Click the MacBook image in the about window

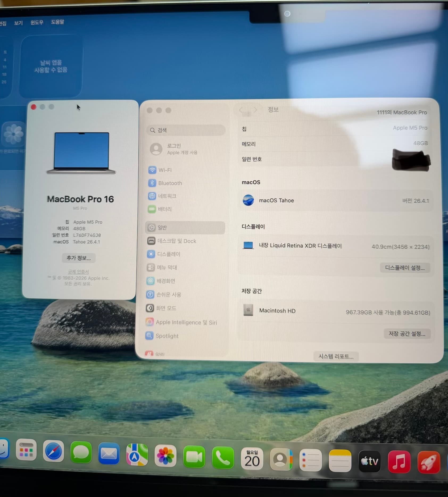click(81, 153)
